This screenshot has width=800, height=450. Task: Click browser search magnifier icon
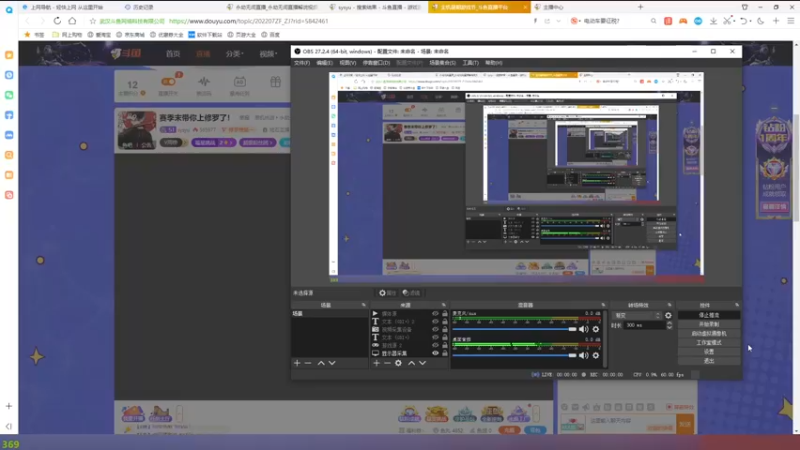point(654,21)
